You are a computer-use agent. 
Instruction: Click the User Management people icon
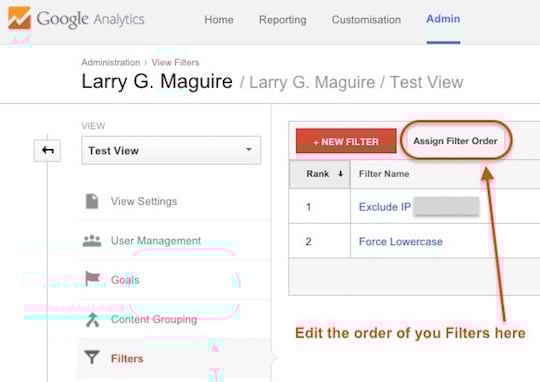pyautogui.click(x=92, y=241)
